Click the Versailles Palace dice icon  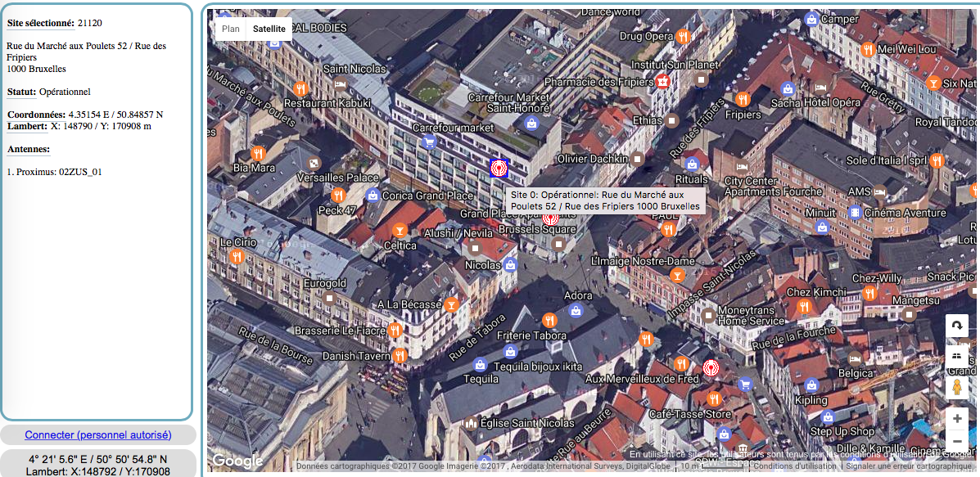coord(315,164)
